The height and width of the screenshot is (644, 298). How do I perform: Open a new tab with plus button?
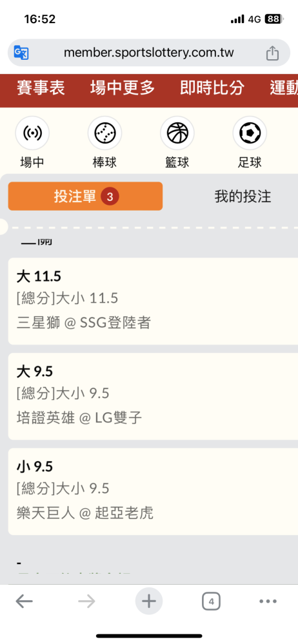click(149, 601)
